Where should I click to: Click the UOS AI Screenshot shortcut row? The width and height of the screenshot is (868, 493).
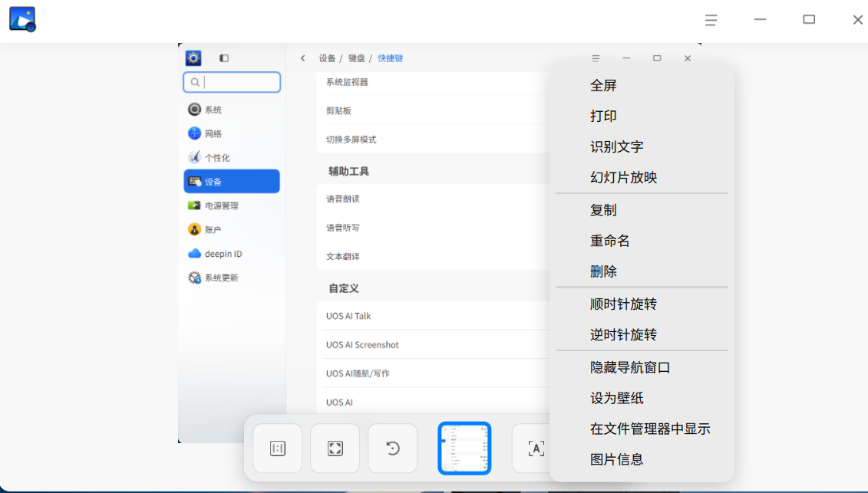pos(433,345)
